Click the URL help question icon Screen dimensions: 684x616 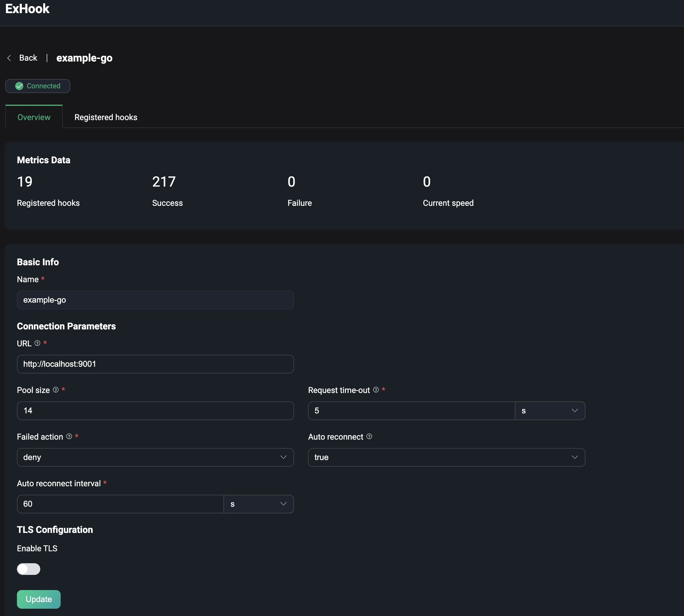coord(38,343)
